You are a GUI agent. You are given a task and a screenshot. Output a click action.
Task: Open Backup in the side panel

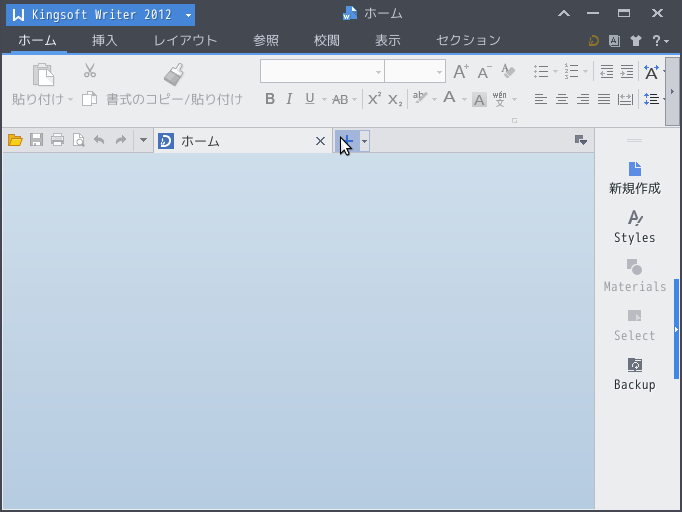[635, 374]
